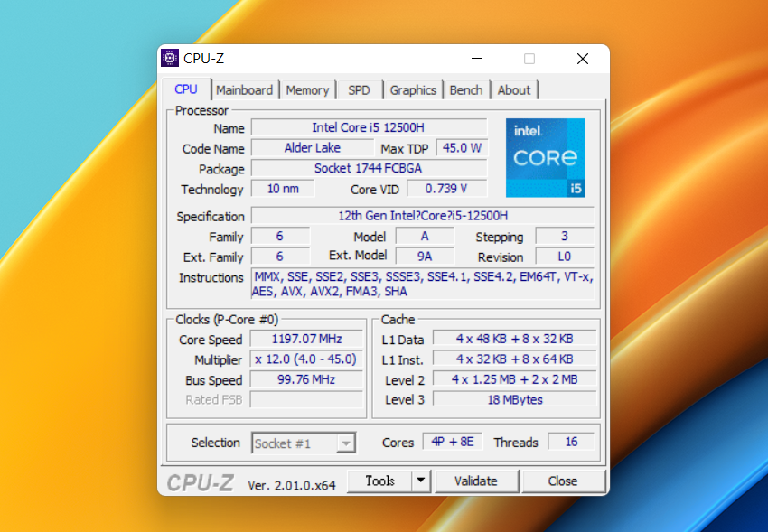This screenshot has height=532, width=768.
Task: Open the Memory tab
Action: pos(307,90)
